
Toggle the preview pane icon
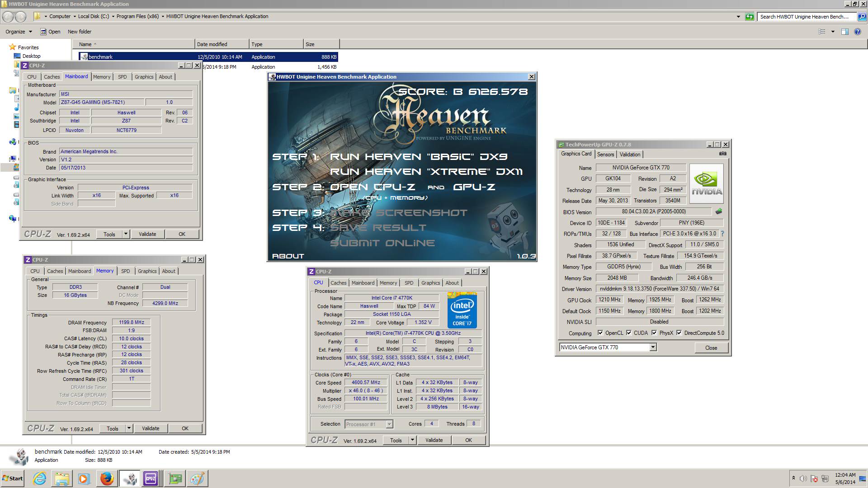(844, 32)
